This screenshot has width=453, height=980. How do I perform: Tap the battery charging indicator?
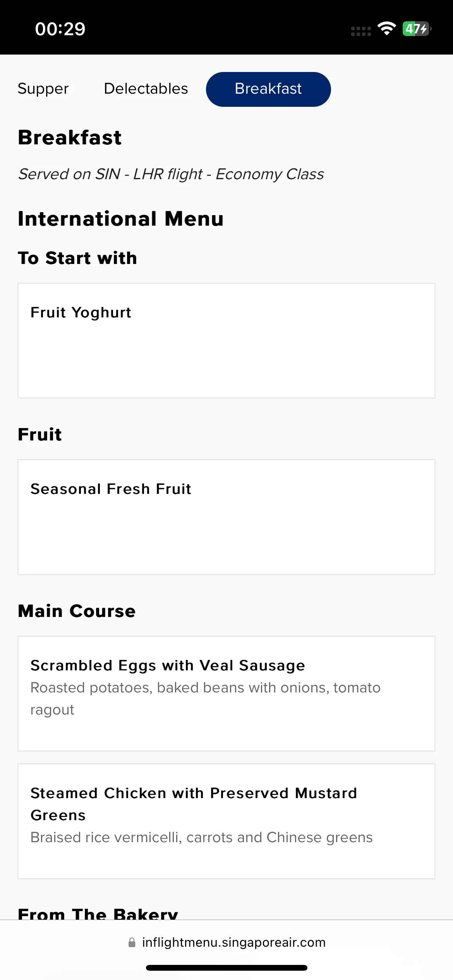pos(417,29)
